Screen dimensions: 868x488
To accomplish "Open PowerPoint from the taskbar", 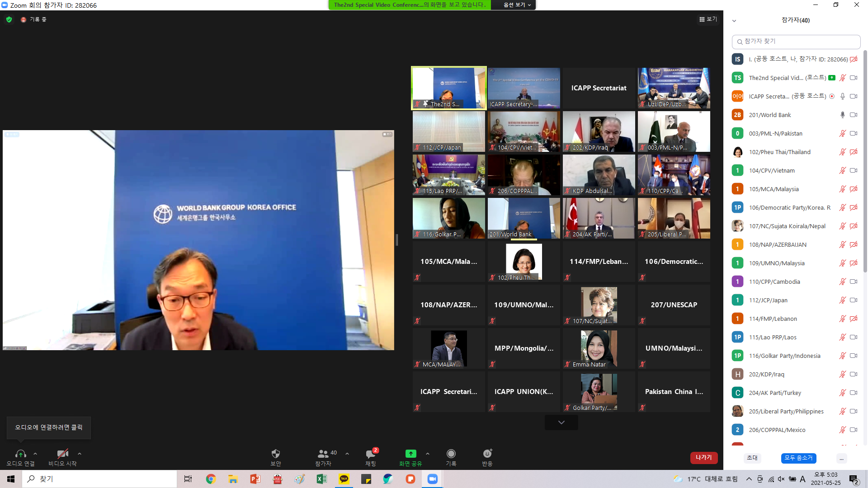I will 255,479.
